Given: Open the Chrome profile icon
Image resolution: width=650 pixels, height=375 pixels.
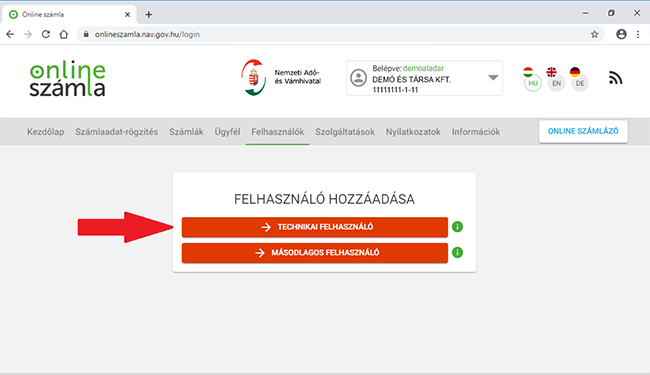Looking at the screenshot, I should 621,34.
